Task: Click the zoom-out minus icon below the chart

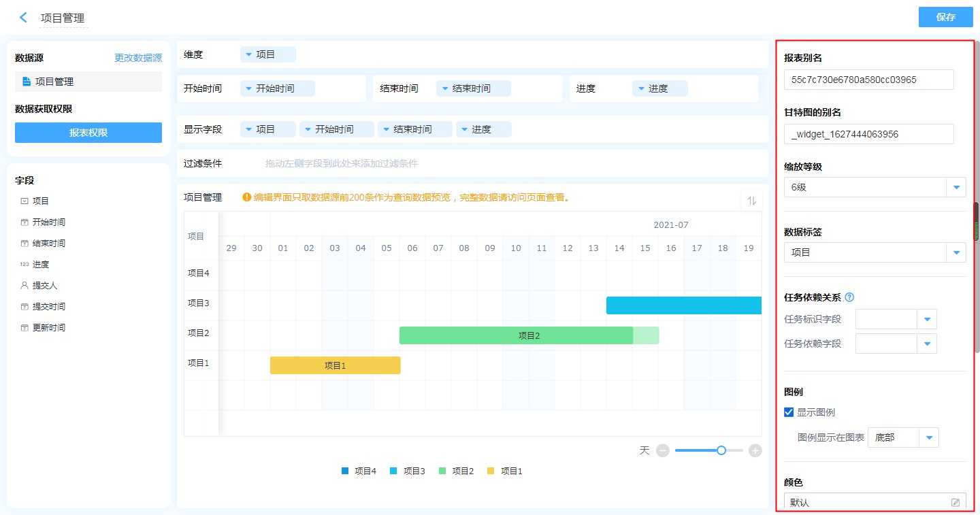Action: click(x=663, y=450)
